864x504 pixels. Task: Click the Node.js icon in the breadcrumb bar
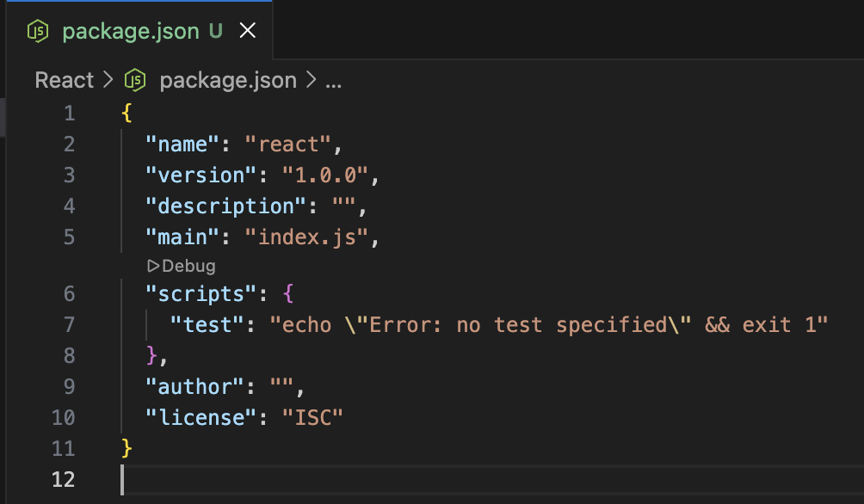coord(135,81)
